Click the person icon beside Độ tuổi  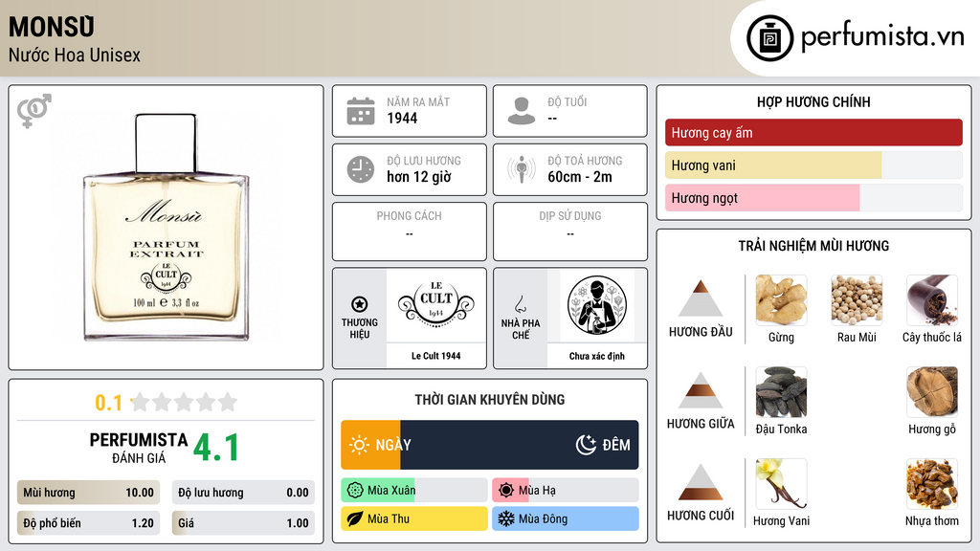coord(522,111)
